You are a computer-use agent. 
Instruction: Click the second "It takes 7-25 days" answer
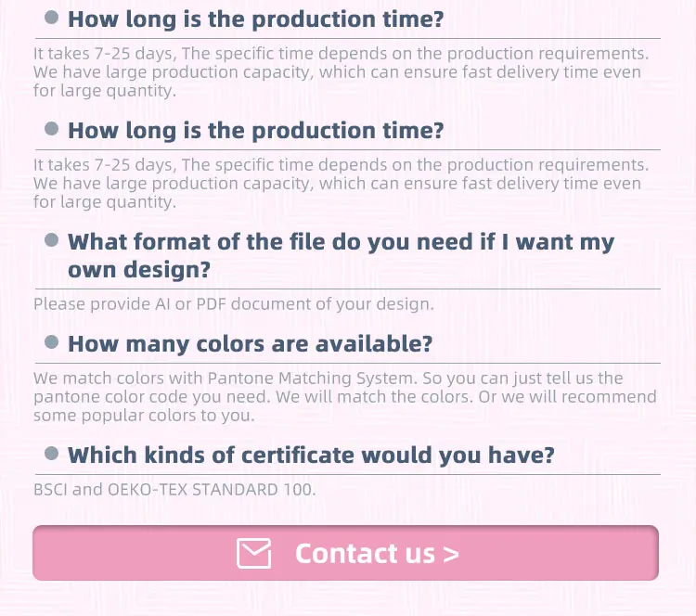[x=341, y=184]
